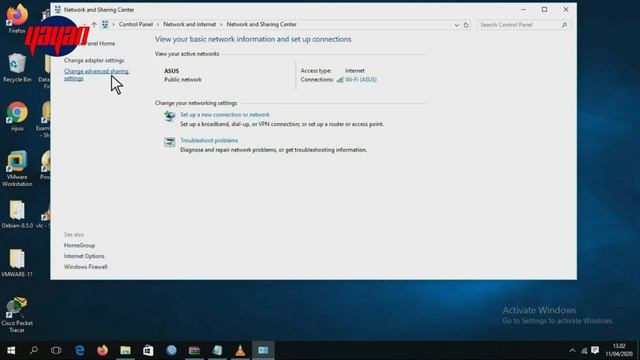Select Control Panel in the breadcrumb
This screenshot has width=640, height=360.
[136, 24]
